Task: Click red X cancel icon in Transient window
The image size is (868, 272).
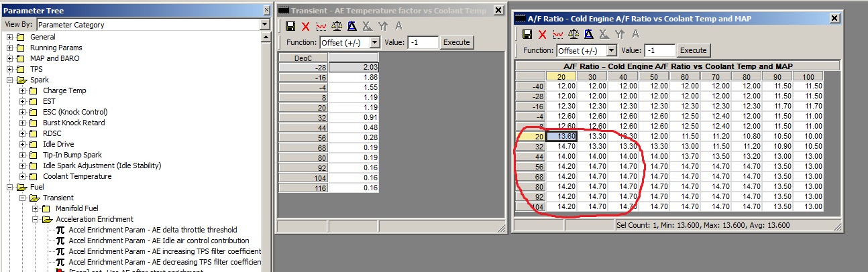Action: click(306, 26)
